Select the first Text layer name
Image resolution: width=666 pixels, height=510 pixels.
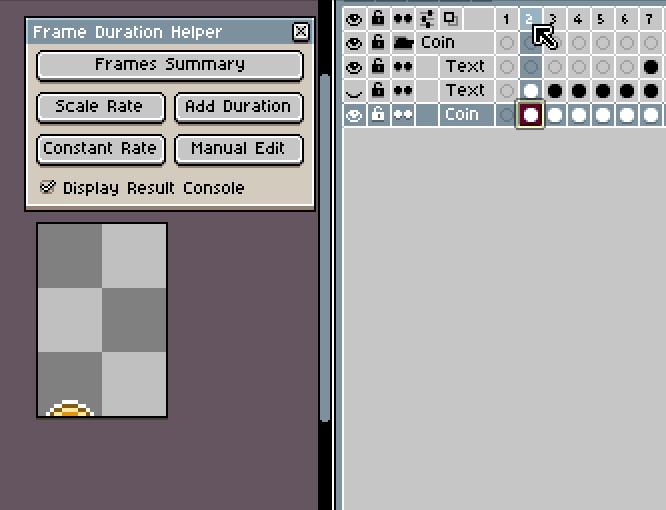[x=465, y=67]
